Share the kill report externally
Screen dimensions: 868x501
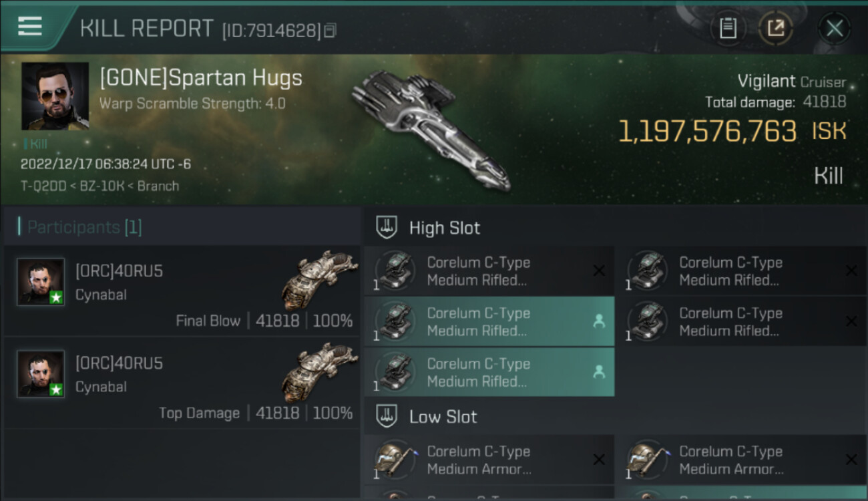[775, 28]
